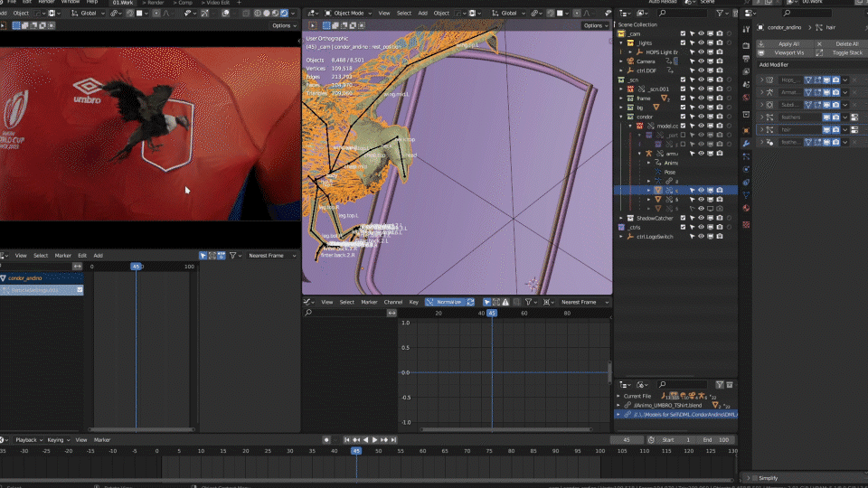
Task: Expand the hair modifier panel
Action: (761, 129)
